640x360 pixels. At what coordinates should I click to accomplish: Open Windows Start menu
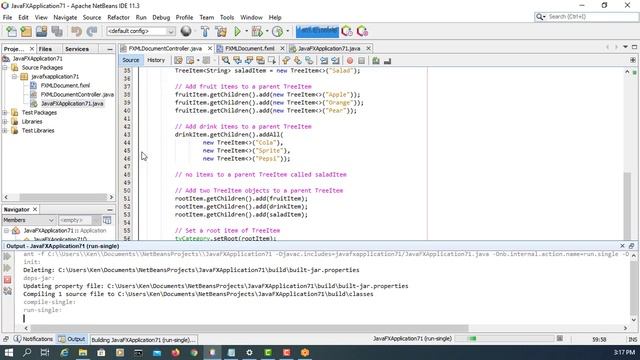coord(8,352)
